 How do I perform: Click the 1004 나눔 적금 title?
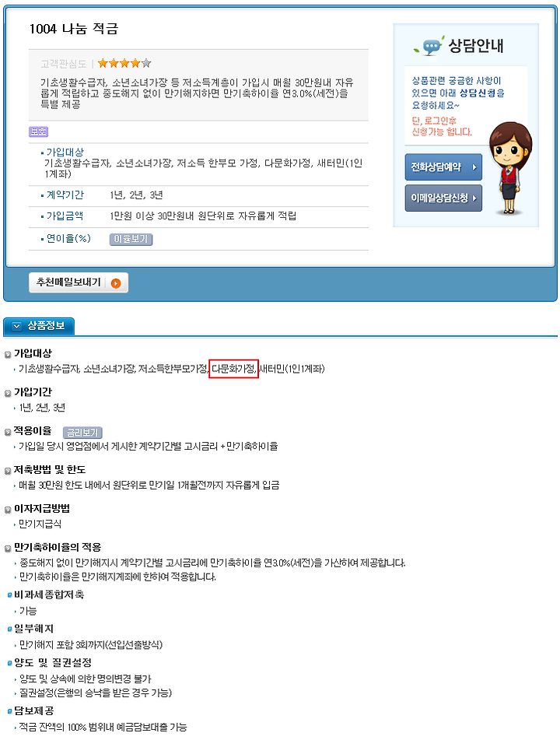tap(74, 29)
